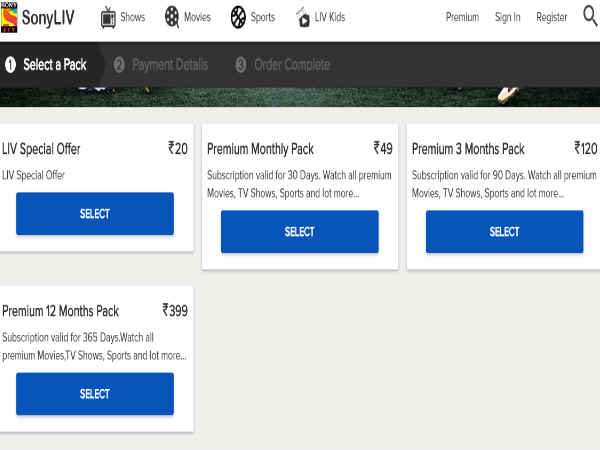The image size is (600, 450).
Task: Click step 2 Payment Details number icon
Action: [119, 65]
